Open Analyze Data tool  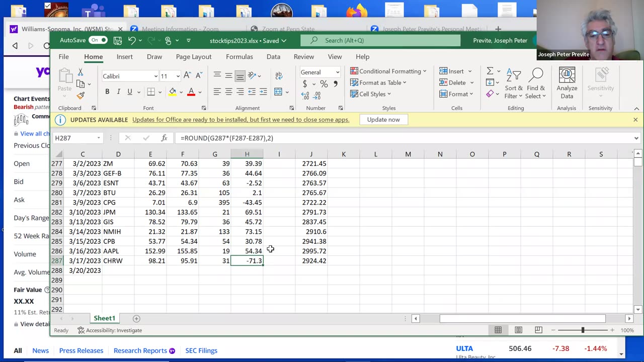(x=567, y=83)
